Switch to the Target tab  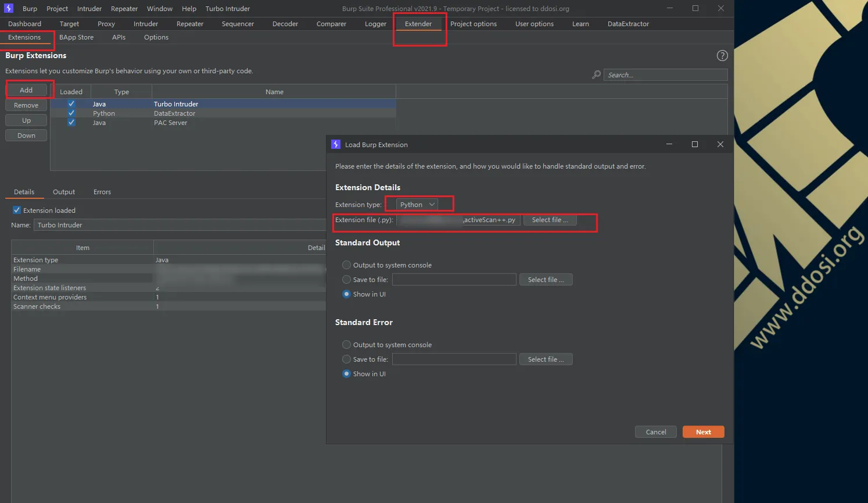coord(69,24)
